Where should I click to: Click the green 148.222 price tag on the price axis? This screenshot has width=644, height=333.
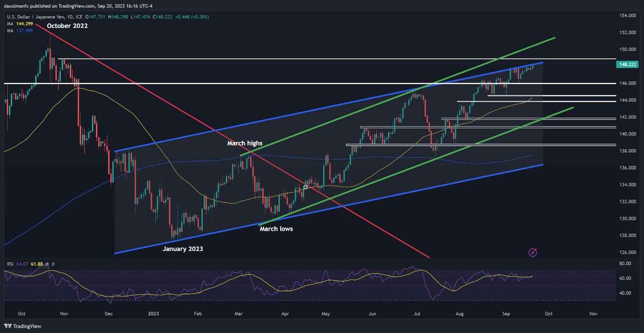627,65
